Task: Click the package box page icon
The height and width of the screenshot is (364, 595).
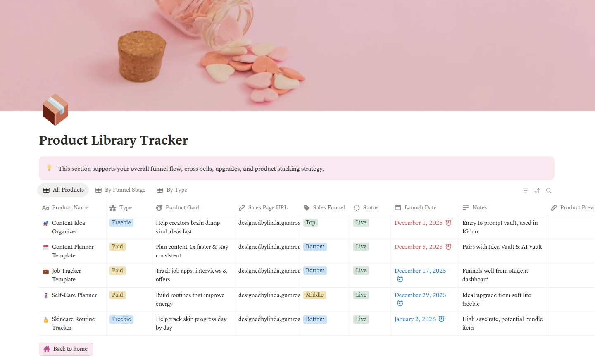Action: pyautogui.click(x=55, y=110)
